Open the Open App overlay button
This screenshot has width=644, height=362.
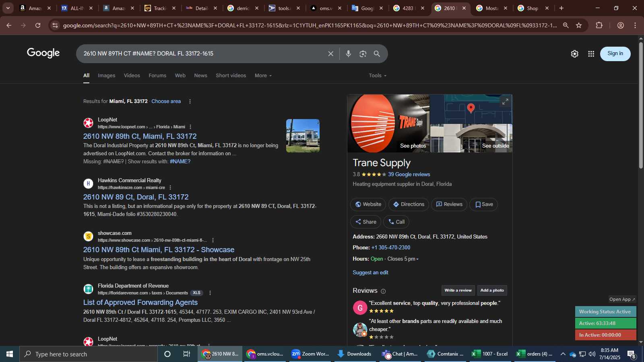click(622, 299)
